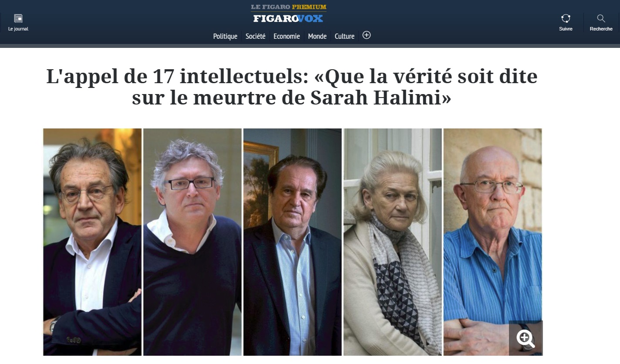Open Le Figaro Premium banner link

(x=288, y=7)
